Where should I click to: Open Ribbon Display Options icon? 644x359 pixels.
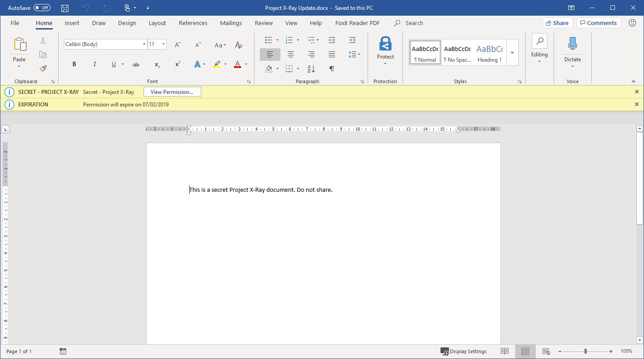[571, 8]
